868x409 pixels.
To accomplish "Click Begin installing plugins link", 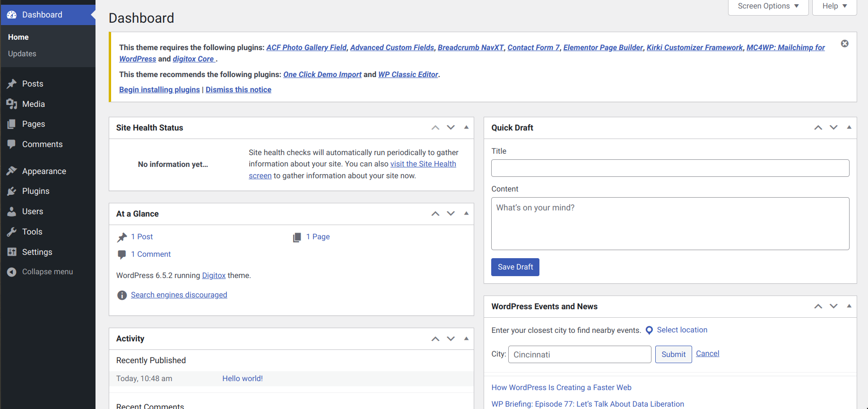I will click(159, 90).
